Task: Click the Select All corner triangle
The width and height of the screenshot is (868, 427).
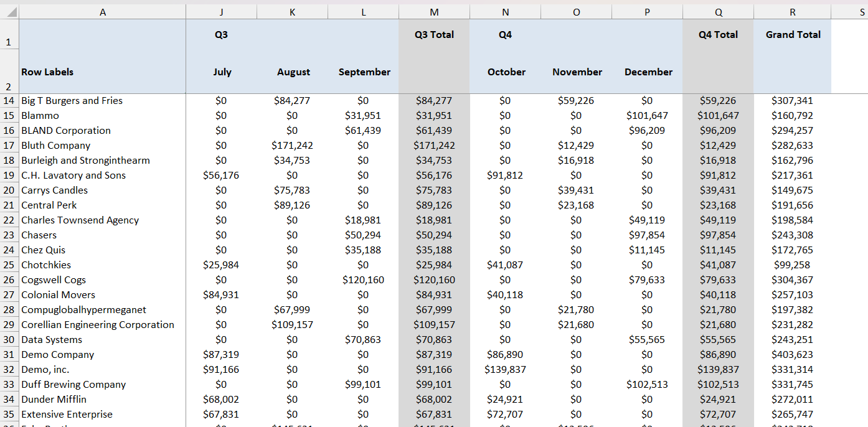Action: 10,12
